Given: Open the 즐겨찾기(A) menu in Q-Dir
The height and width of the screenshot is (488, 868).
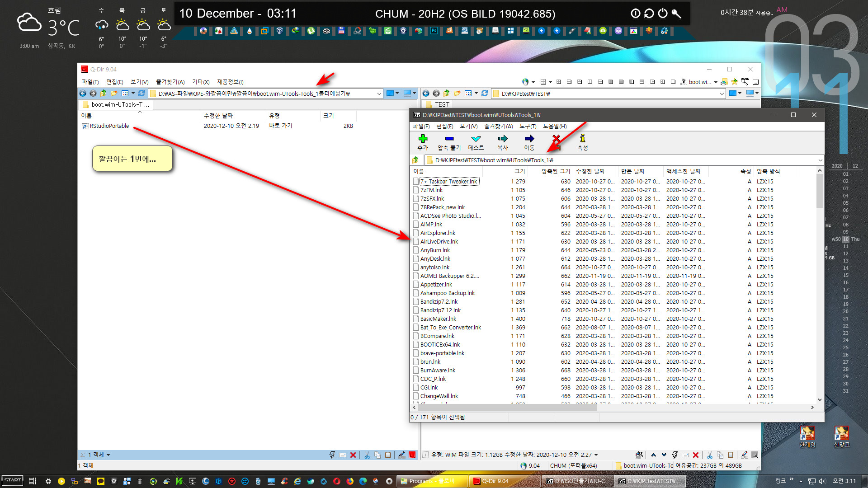Looking at the screenshot, I should (170, 82).
